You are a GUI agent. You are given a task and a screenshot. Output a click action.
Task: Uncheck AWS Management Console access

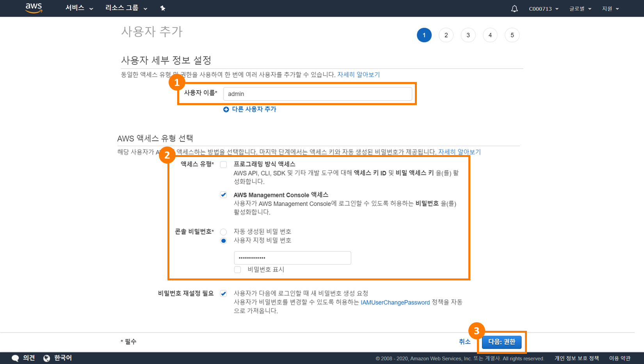223,195
